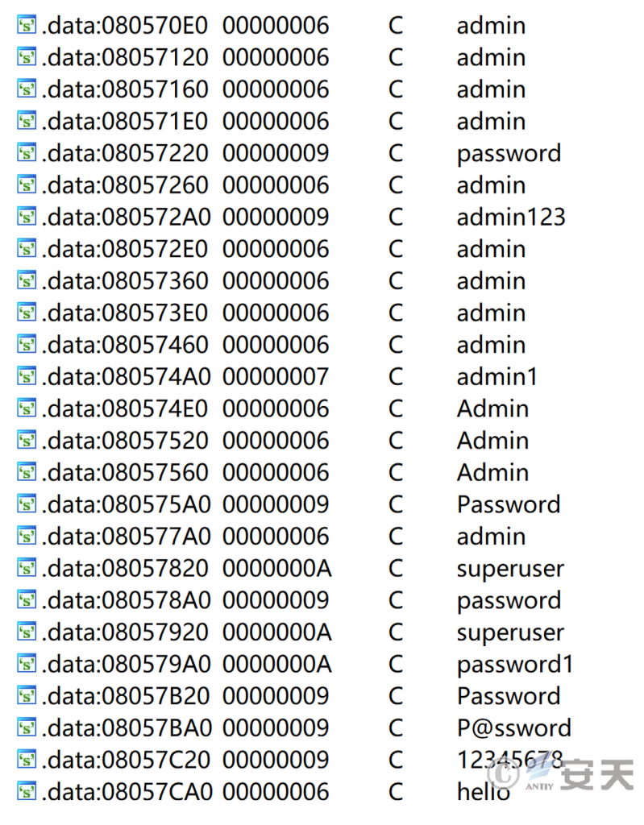Image resolution: width=644 pixels, height=825 pixels.
Task: Select Admin string at 080574E0
Action: (x=492, y=408)
